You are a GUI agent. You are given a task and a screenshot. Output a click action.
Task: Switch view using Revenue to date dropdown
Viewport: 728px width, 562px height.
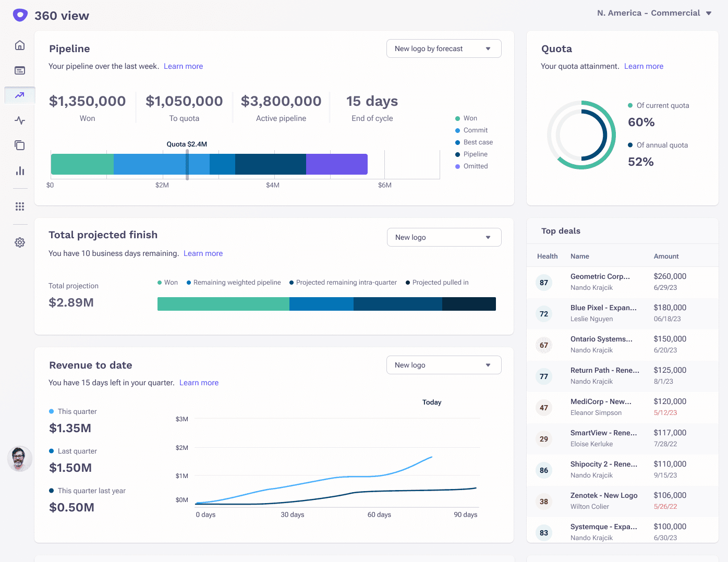point(444,365)
